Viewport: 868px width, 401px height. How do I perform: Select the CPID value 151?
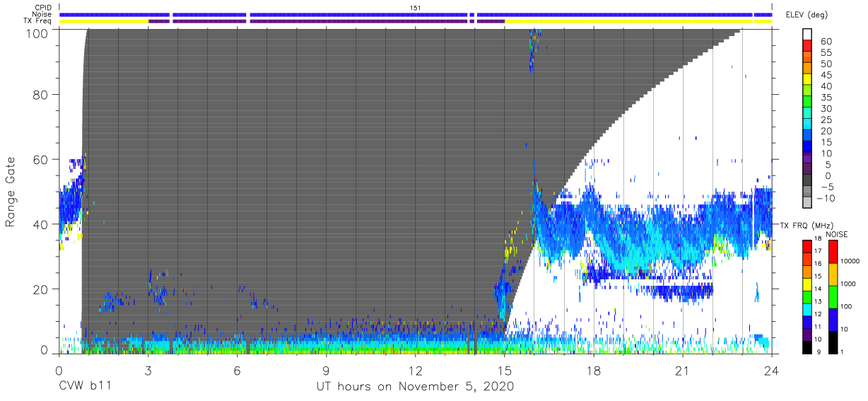coord(416,8)
